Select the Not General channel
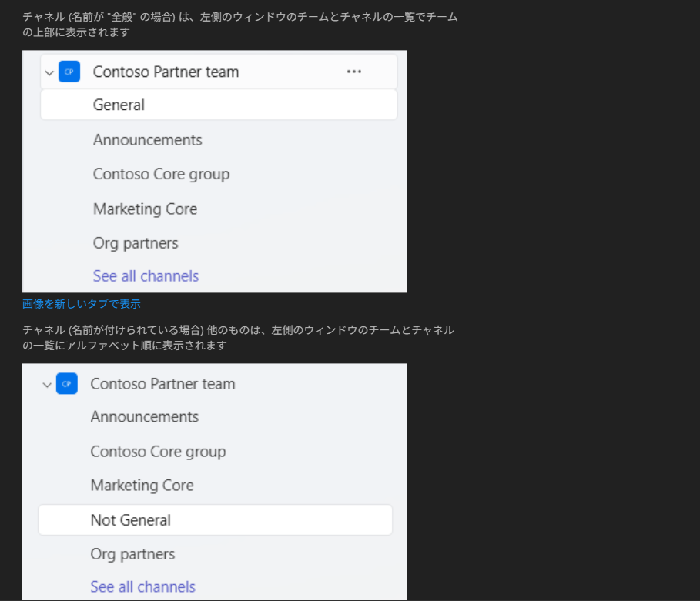 [215, 519]
